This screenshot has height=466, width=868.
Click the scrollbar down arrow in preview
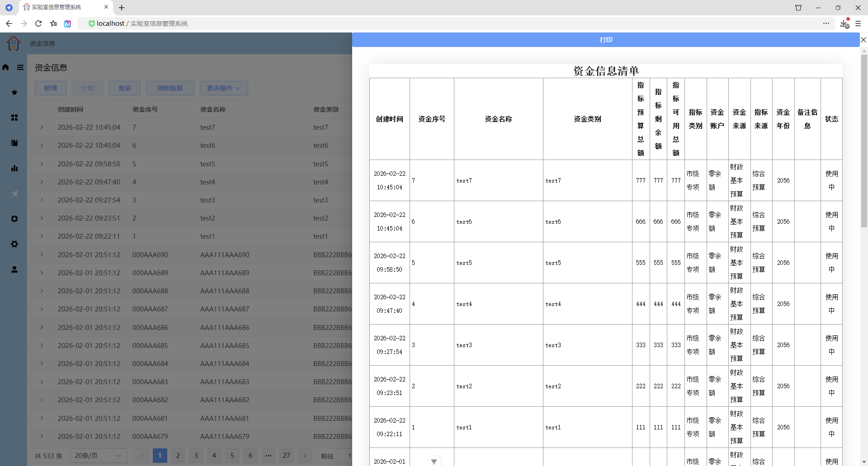click(864, 462)
